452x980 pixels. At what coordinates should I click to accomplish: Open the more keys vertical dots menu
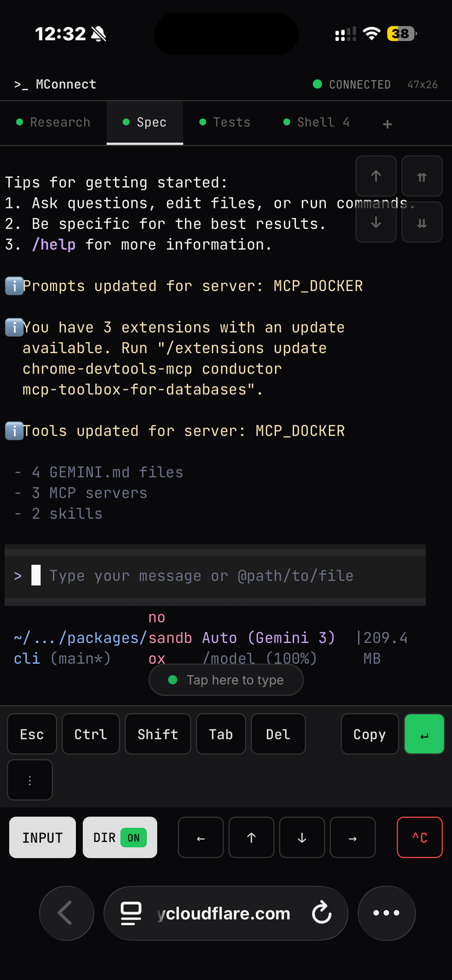30,780
